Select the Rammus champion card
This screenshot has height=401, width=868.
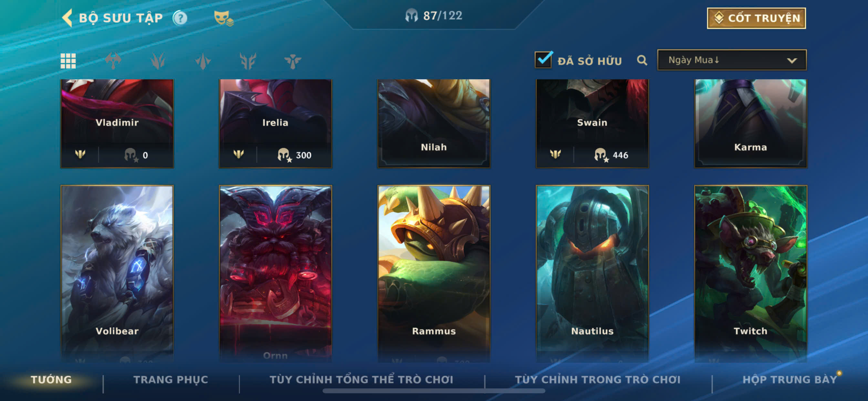click(434, 273)
